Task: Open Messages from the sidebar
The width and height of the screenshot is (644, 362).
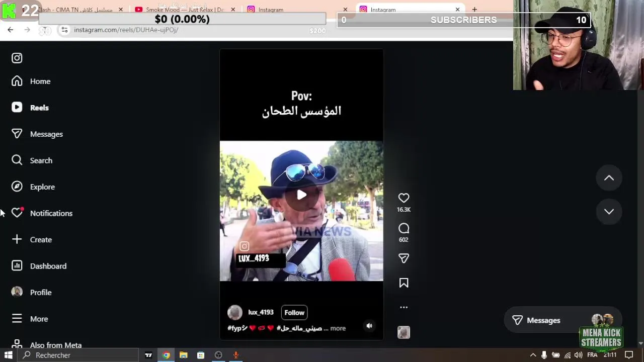Action: point(37,134)
